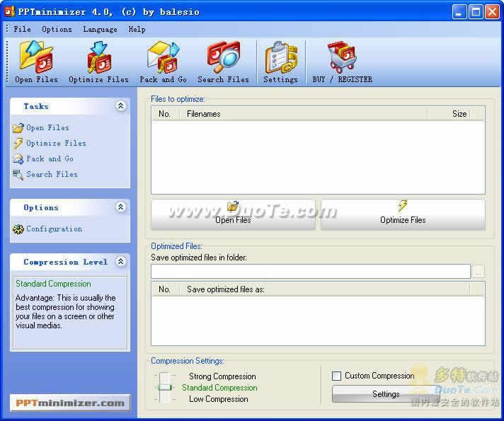The image size is (504, 421).
Task: Launch Pack and Go from the toolbar
Action: [x=164, y=57]
